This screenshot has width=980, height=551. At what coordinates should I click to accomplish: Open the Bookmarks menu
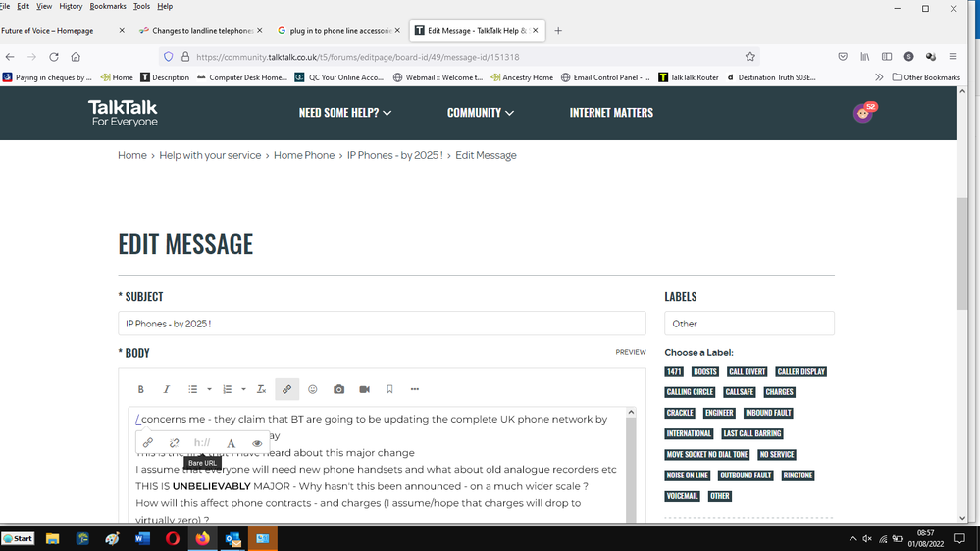[108, 6]
